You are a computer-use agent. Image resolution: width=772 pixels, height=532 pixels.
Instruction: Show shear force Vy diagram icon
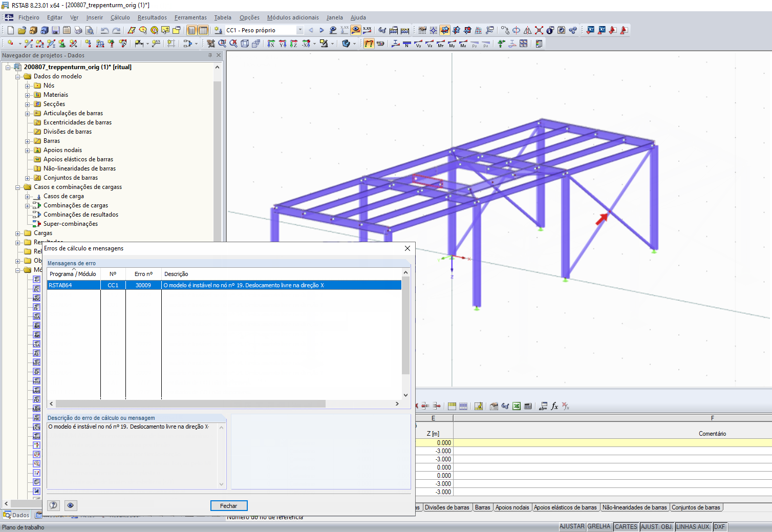(x=418, y=44)
